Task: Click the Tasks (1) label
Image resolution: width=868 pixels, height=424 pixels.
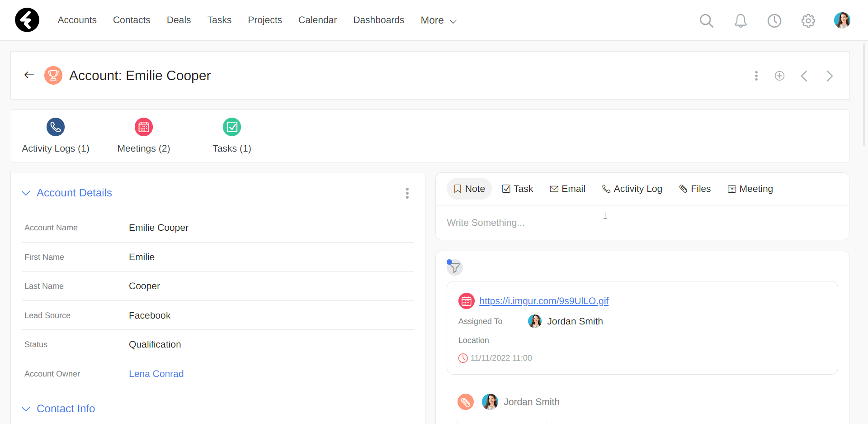Action: click(x=232, y=148)
